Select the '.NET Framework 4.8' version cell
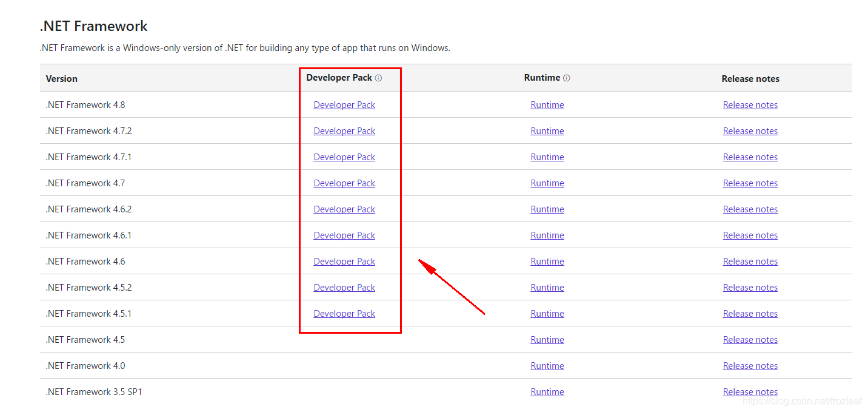This screenshot has height=412, width=868. 85,105
